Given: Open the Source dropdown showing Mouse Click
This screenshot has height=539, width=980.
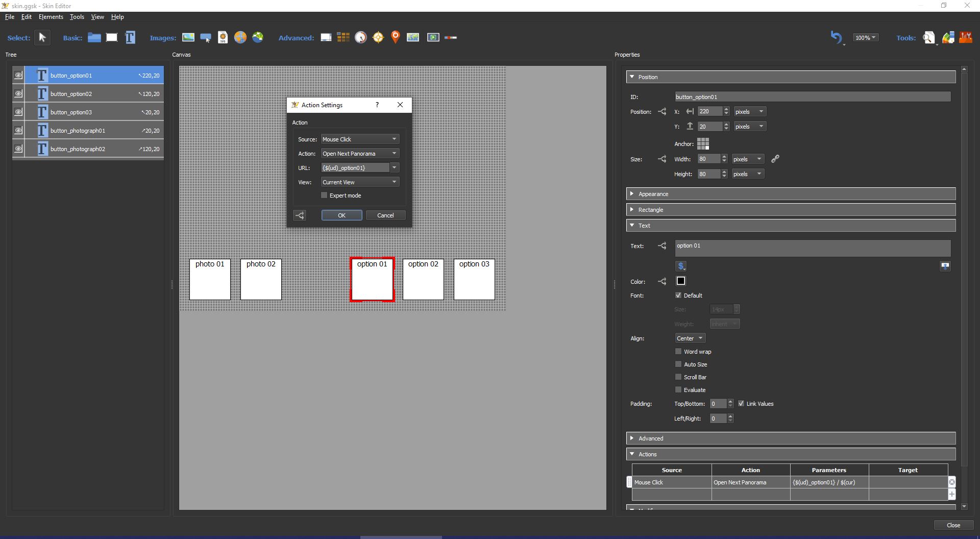Looking at the screenshot, I should click(360, 139).
